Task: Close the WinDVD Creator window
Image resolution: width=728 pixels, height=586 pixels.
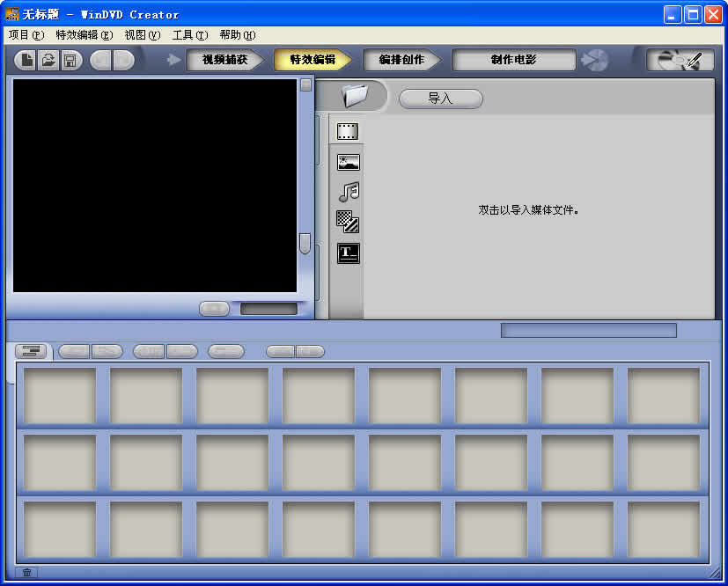Action: [713, 14]
